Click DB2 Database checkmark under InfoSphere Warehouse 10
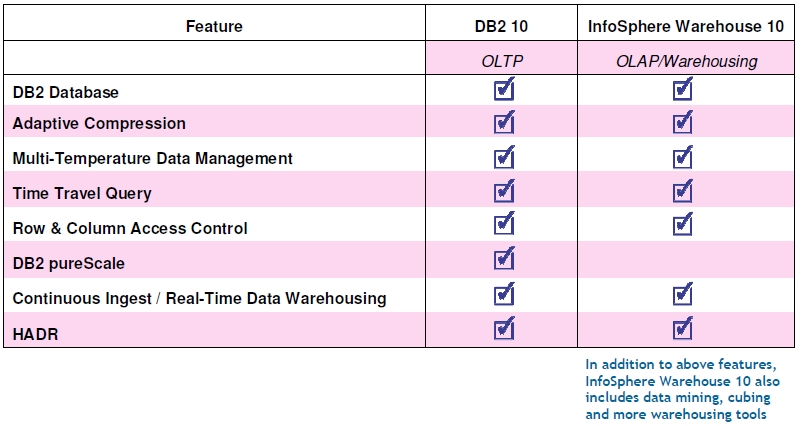 tap(683, 89)
